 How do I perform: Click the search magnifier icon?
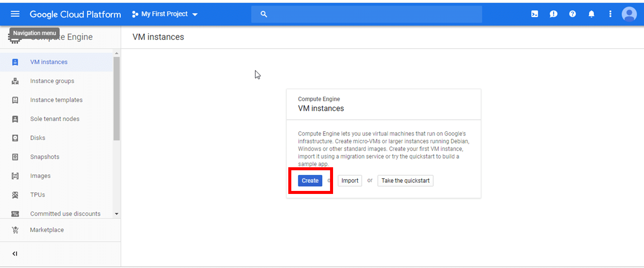point(264,14)
